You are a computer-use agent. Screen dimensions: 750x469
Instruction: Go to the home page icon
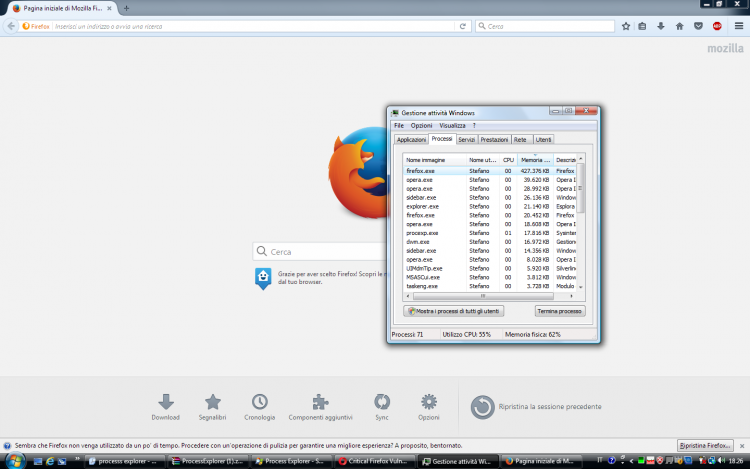(x=679, y=26)
